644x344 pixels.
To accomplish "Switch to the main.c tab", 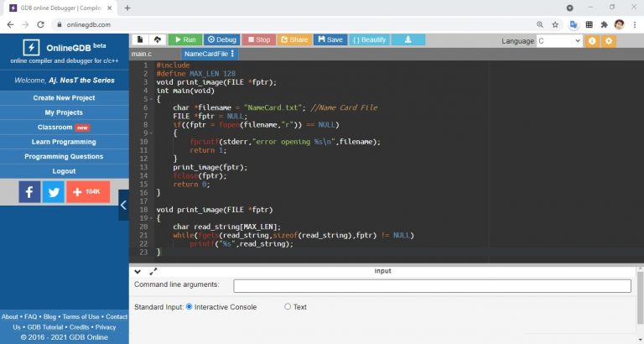I will pyautogui.click(x=141, y=54).
